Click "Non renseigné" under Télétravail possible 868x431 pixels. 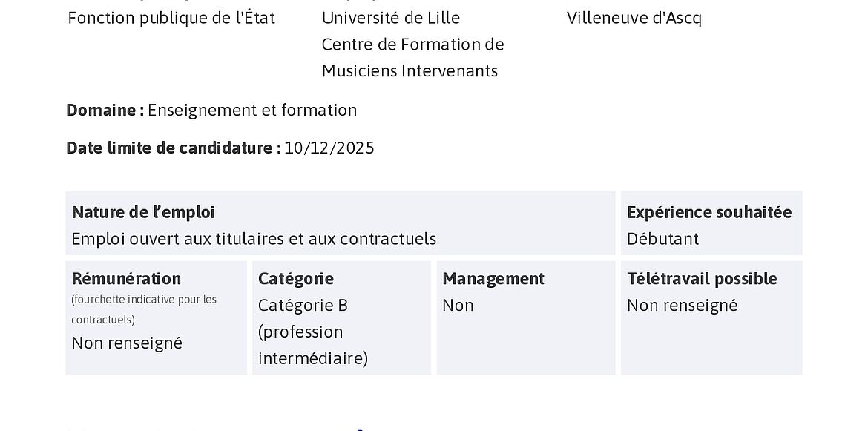[682, 306]
